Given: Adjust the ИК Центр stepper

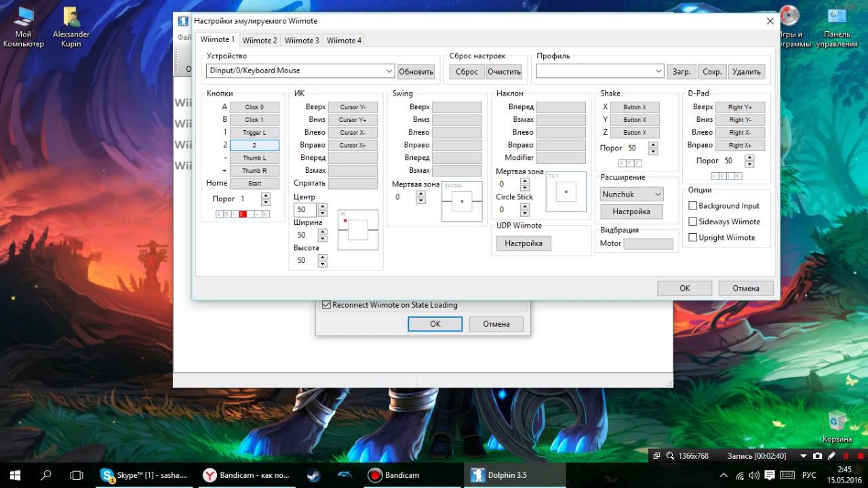Looking at the screenshot, I should 322,209.
